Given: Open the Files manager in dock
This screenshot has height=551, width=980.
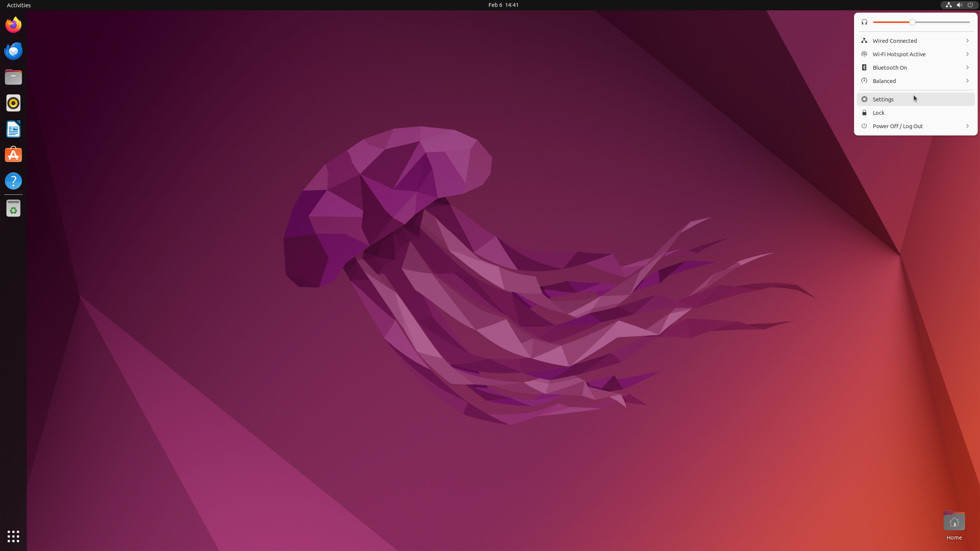Looking at the screenshot, I should 13,77.
